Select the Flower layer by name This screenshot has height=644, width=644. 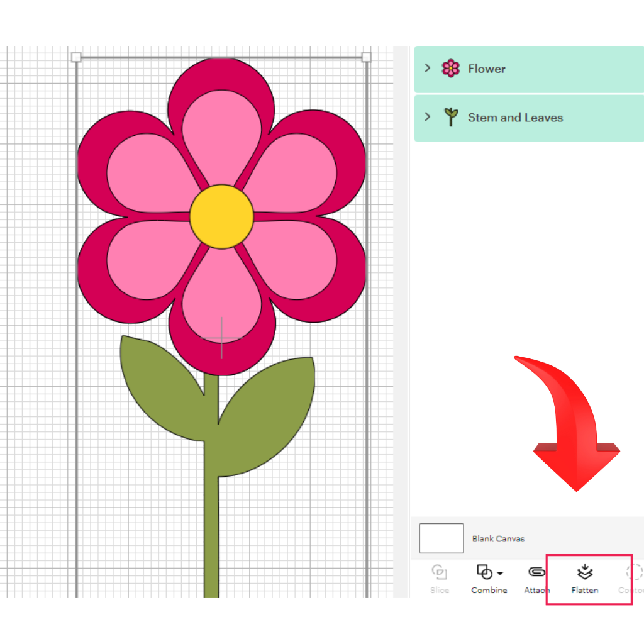[x=487, y=69]
